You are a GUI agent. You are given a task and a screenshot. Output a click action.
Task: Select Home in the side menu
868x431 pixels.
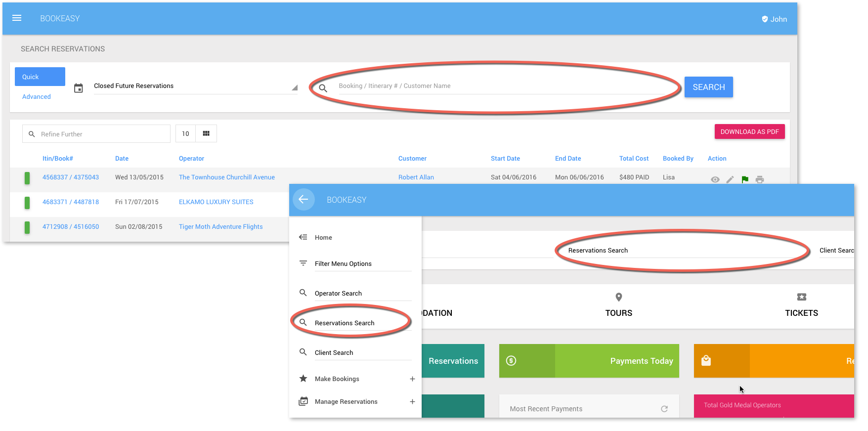[x=323, y=238]
